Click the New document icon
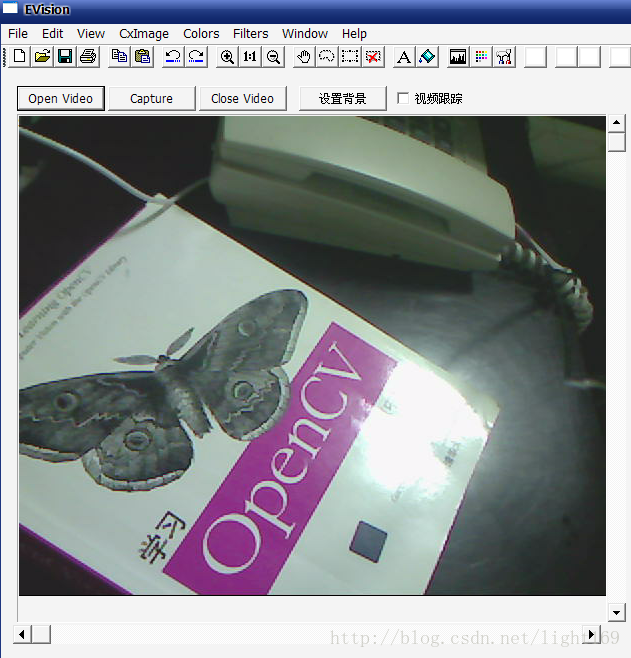The height and width of the screenshot is (658, 631). (20, 57)
